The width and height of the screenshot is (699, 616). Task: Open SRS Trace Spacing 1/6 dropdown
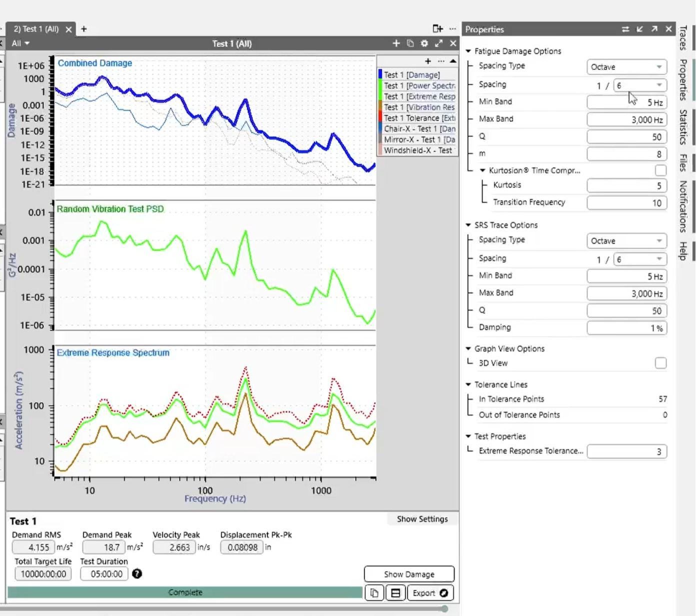(x=640, y=259)
